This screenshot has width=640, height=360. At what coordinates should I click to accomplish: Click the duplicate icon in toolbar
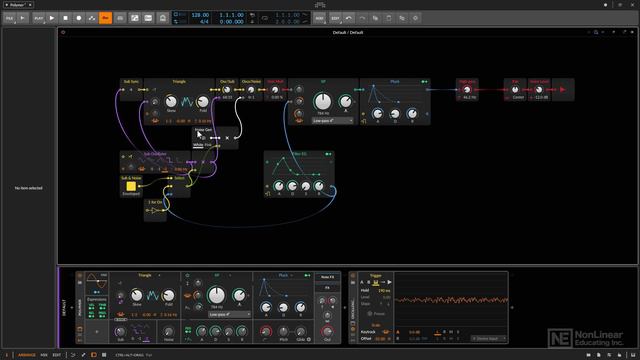(x=402, y=18)
